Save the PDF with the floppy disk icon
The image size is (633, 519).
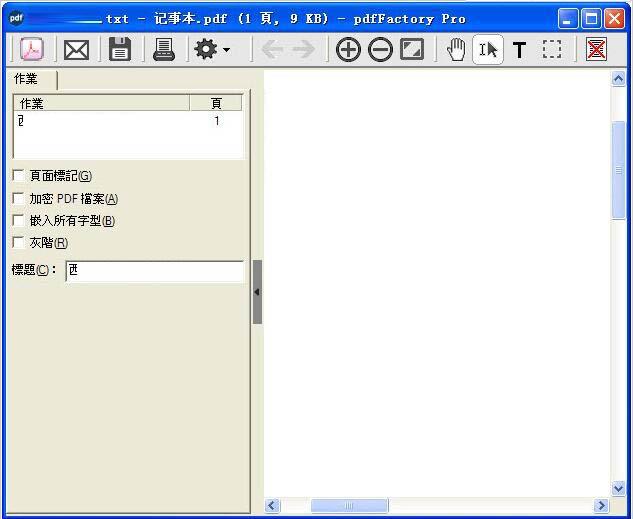click(120, 49)
